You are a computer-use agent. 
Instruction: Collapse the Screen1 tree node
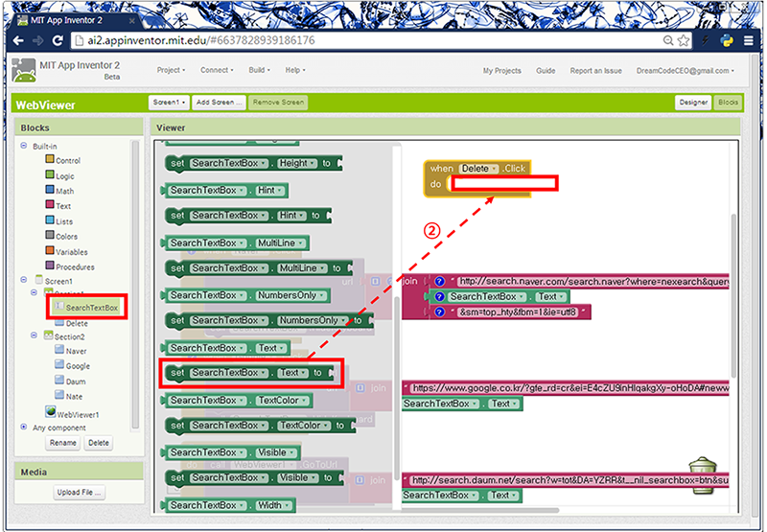pyautogui.click(x=23, y=280)
